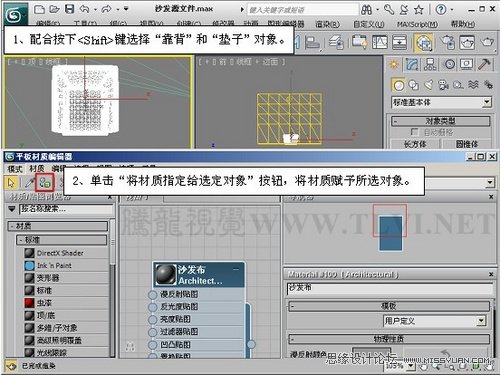Click the Select Tool arrow in material editor
Screen dimensions: 500x375
pyautogui.click(x=12, y=182)
